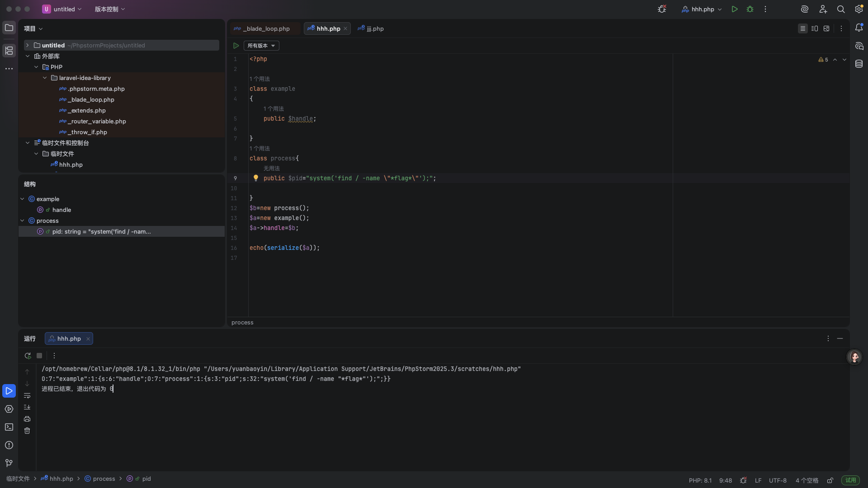
Task: Change UTF-8 file encoding in status bar
Action: coord(778,480)
